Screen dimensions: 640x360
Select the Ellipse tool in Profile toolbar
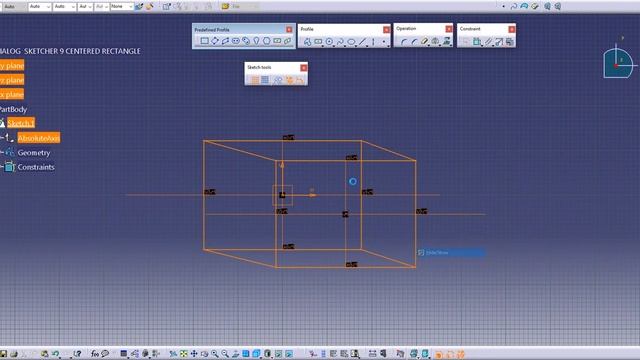pos(351,42)
